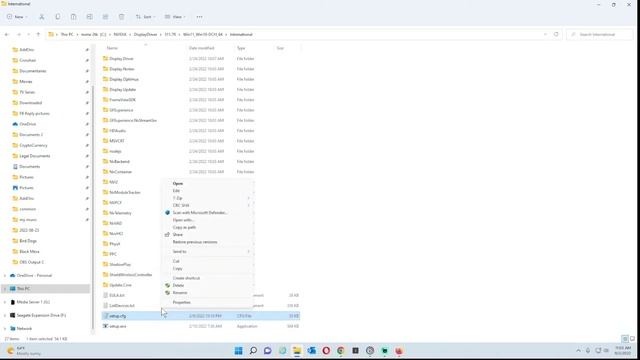The height and width of the screenshot is (360, 640).
Task: Choose Copy as path
Action: tap(208, 227)
